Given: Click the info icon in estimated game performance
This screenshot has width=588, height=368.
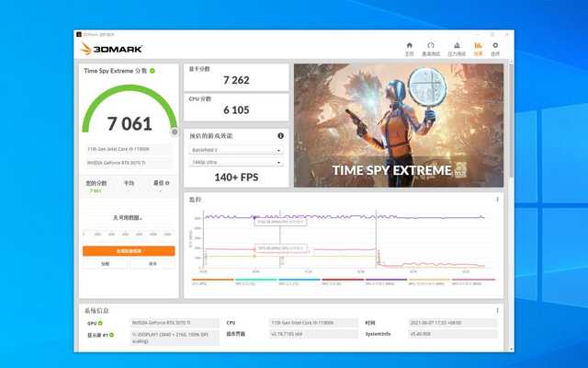Looking at the screenshot, I should (x=280, y=136).
